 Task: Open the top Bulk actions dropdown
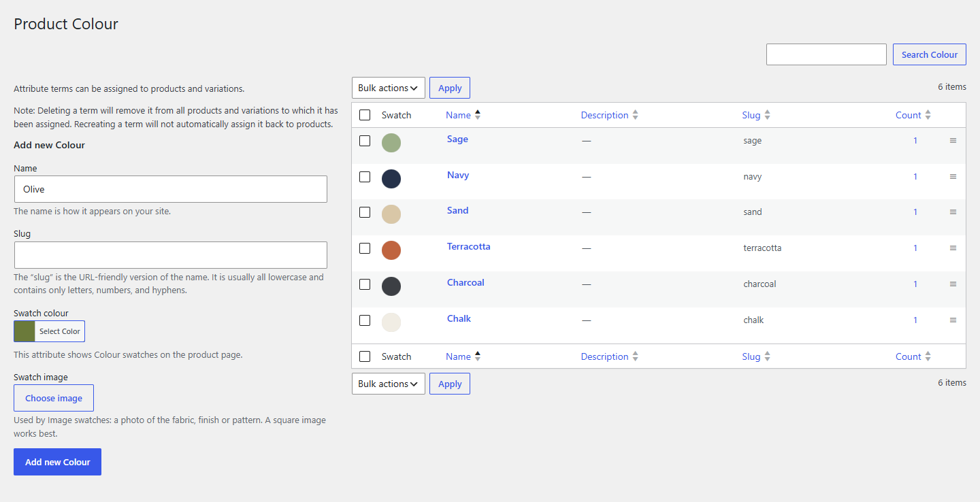(x=389, y=88)
